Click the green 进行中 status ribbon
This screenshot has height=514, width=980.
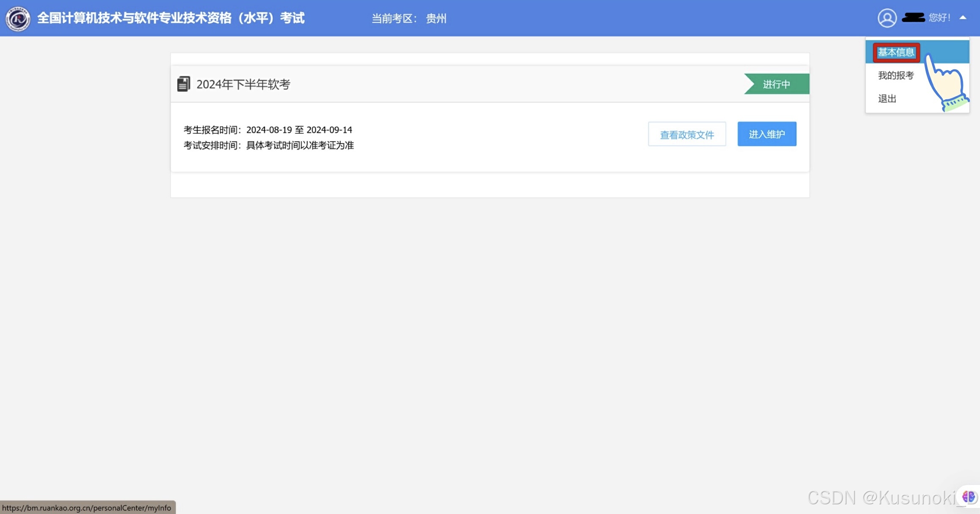pyautogui.click(x=777, y=84)
